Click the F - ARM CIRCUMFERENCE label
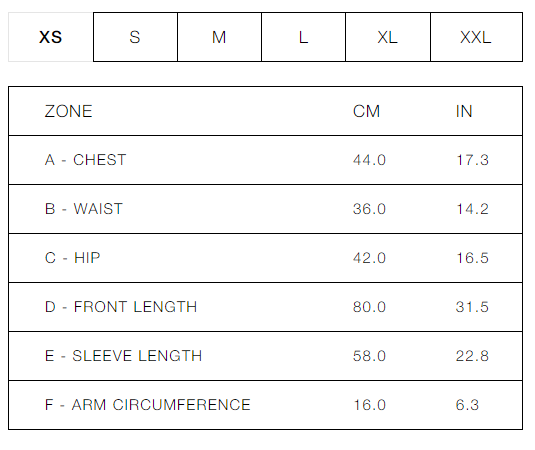Screen dimensions: 535x450 click(147, 405)
